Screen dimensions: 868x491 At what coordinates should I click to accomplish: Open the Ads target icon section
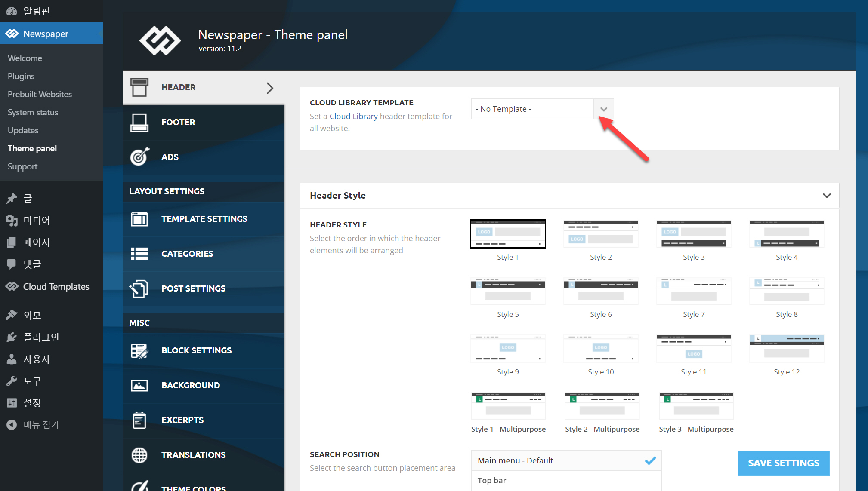(139, 157)
